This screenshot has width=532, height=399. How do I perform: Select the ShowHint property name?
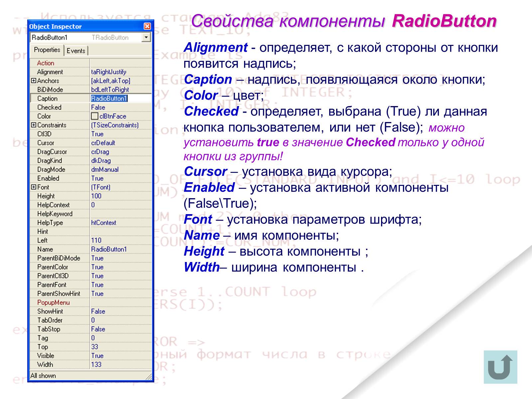50,312
